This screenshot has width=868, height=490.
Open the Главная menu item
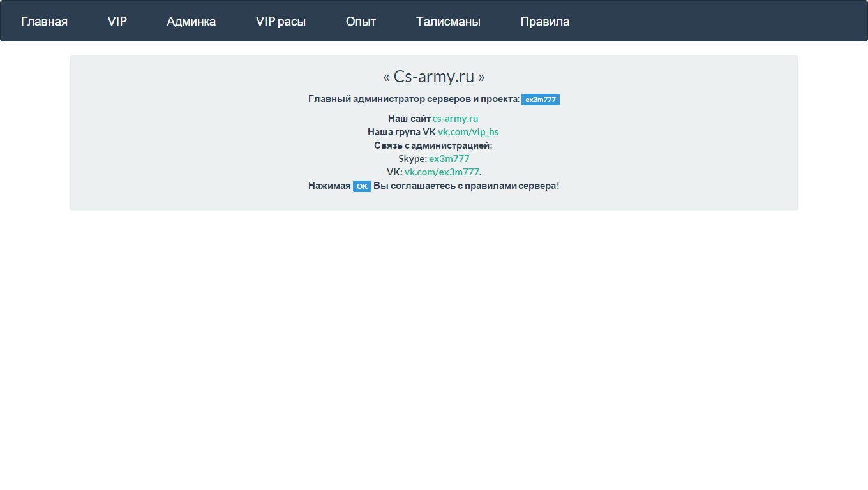44,21
